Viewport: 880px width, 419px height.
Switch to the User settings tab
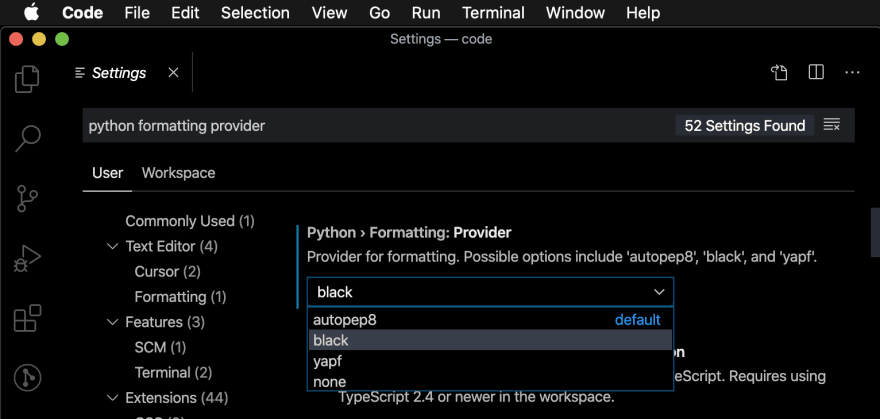click(x=107, y=173)
